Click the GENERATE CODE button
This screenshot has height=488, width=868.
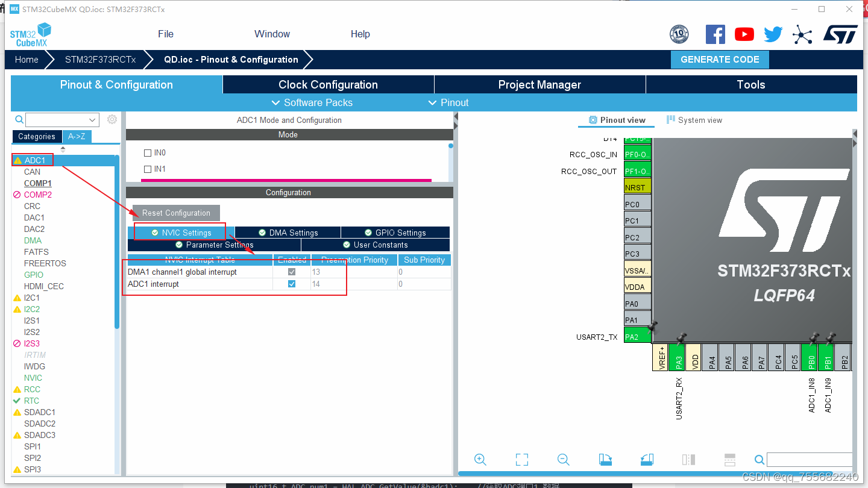(x=720, y=60)
